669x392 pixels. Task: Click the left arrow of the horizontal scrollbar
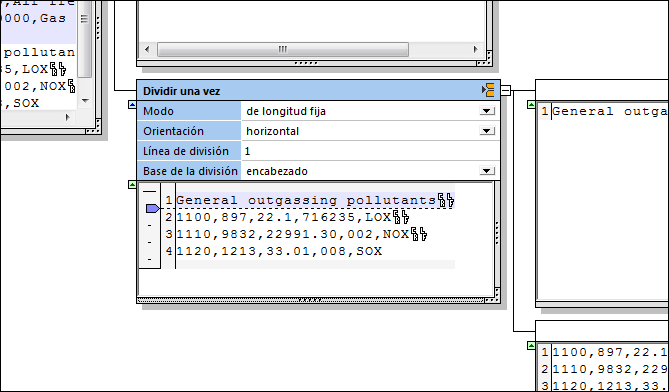(x=147, y=49)
